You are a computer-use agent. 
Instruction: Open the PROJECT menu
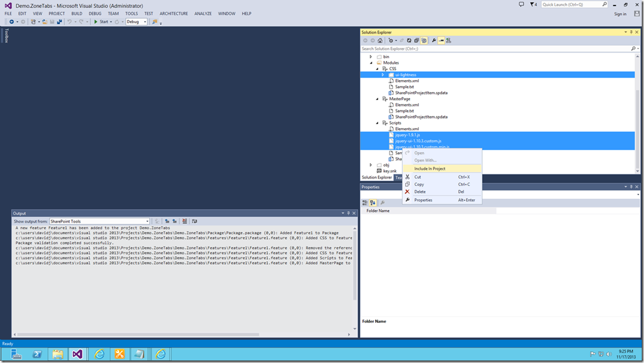point(57,14)
